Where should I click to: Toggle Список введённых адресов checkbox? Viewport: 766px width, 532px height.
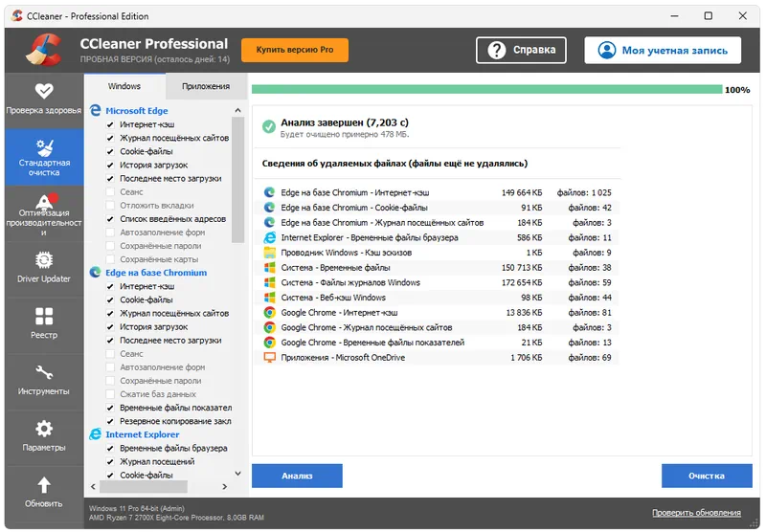(110, 219)
